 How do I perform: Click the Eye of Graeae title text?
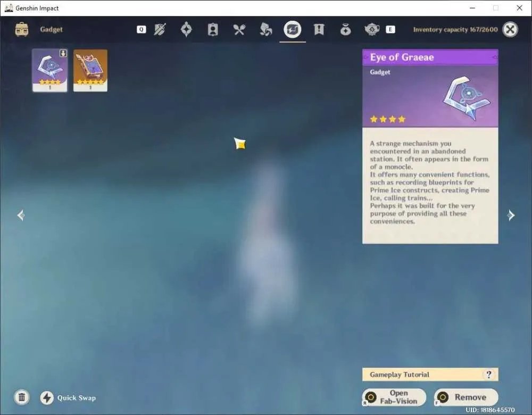pyautogui.click(x=402, y=57)
